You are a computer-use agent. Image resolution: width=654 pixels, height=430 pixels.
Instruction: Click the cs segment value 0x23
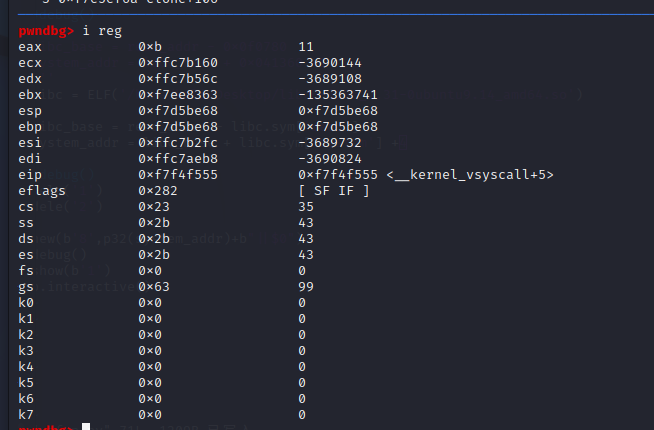pyautogui.click(x=154, y=207)
